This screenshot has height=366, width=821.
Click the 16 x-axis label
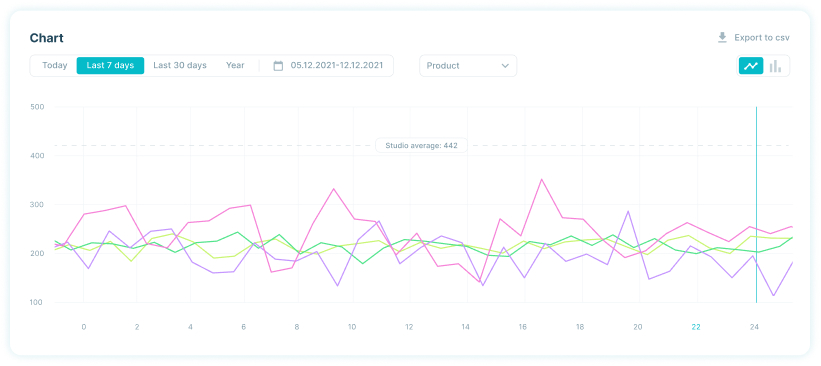[523, 327]
